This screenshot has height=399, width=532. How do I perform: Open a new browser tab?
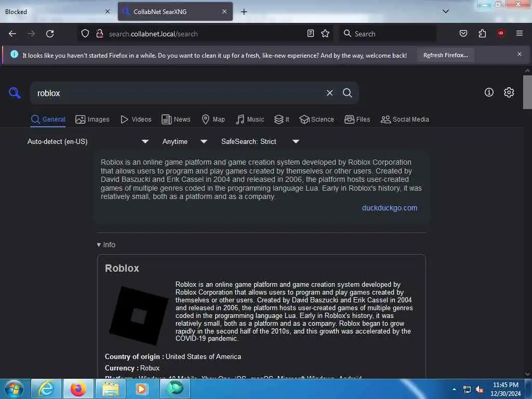coord(244,12)
